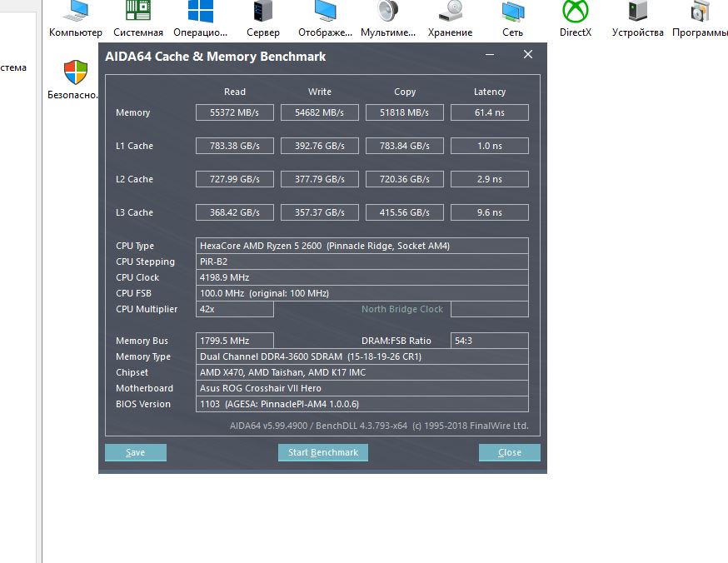Image resolution: width=728 pixels, height=563 pixels.
Task: Open the Сервер category icon
Action: click(x=263, y=11)
